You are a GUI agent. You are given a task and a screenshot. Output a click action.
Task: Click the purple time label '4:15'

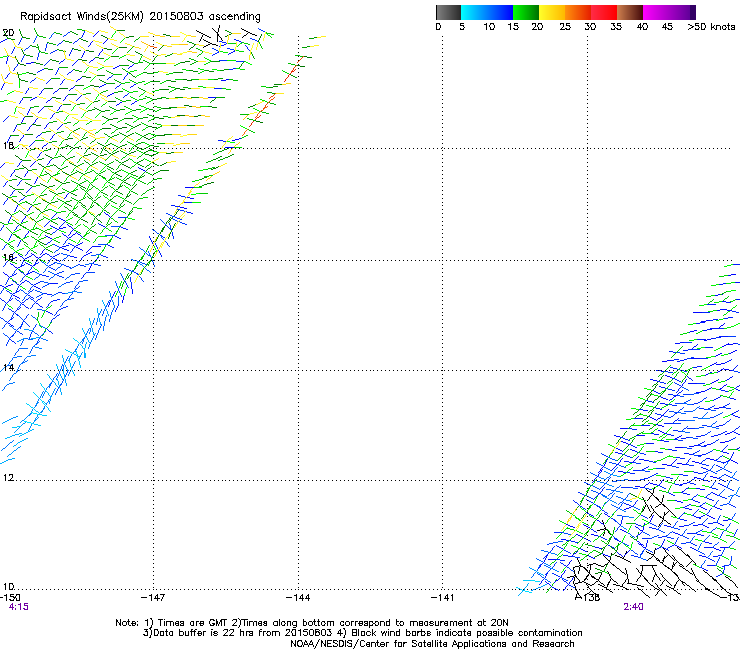[x=18, y=607]
